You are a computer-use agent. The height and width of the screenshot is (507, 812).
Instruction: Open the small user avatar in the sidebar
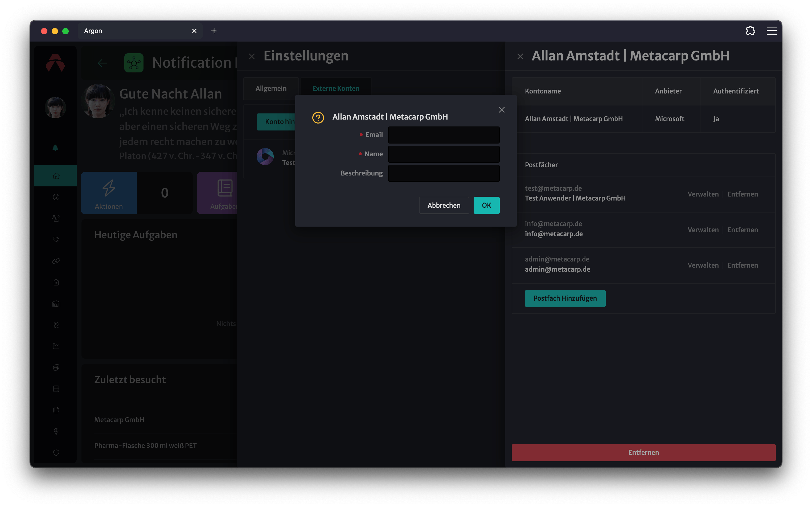pos(55,107)
